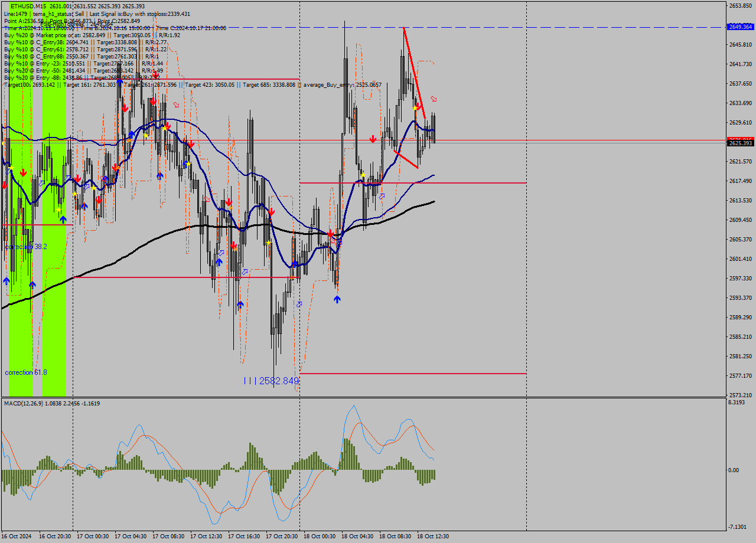Image resolution: width=756 pixels, height=543 pixels.
Task: Click time axis label '17 Oct 16:30'
Action: point(244,537)
